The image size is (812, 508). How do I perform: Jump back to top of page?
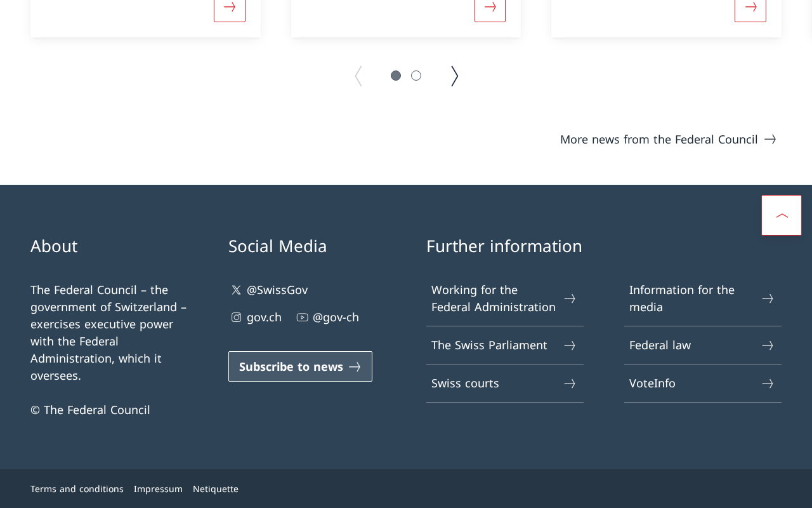tap(782, 215)
